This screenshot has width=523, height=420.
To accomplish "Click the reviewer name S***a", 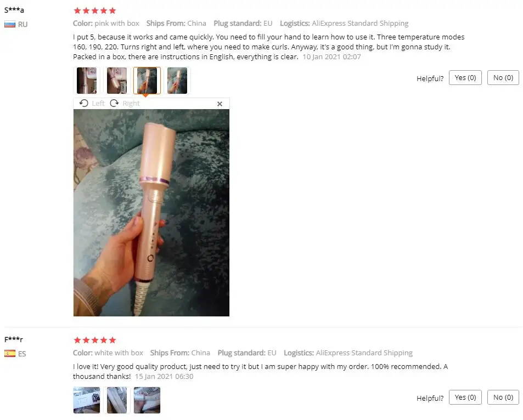I will point(14,10).
